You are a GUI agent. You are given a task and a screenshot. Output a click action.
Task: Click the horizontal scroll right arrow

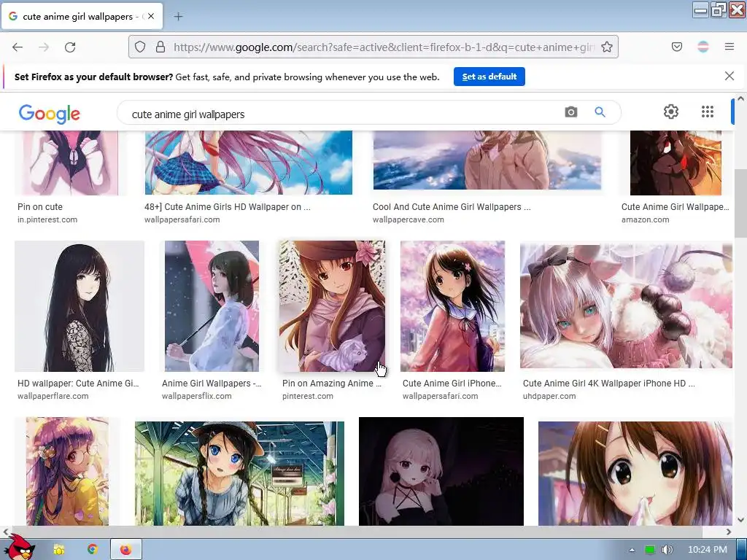click(x=729, y=532)
